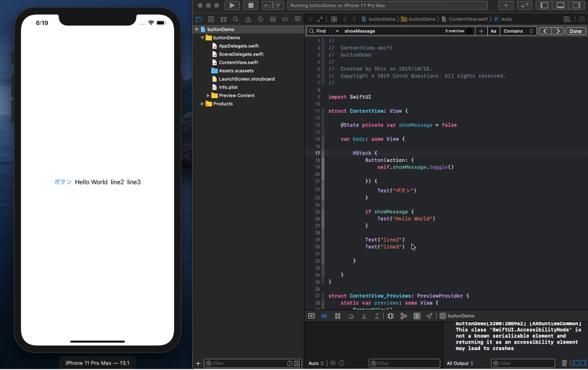The width and height of the screenshot is (588, 370).
Task: Select ContentView.swift in the navigator
Action: [238, 63]
